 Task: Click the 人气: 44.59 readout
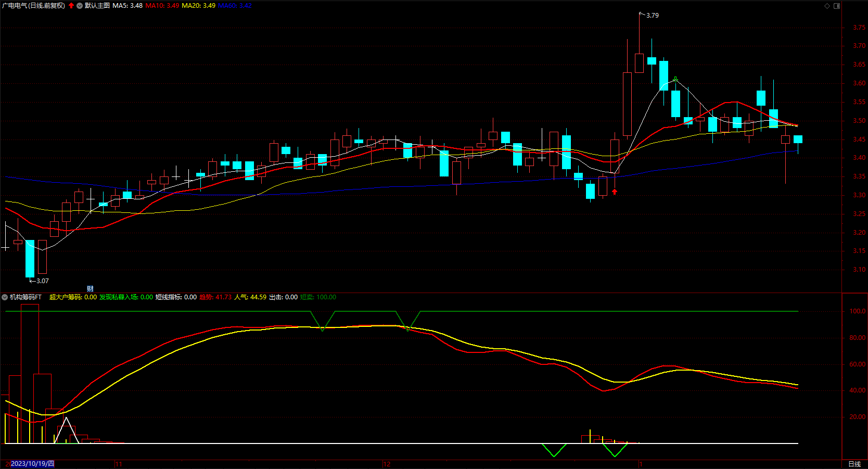click(250, 297)
